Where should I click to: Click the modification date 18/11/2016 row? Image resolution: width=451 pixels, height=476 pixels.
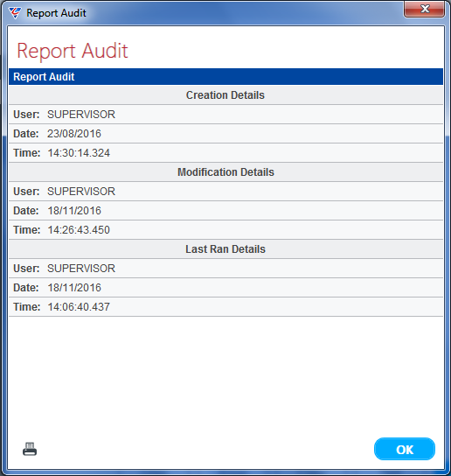click(225, 210)
